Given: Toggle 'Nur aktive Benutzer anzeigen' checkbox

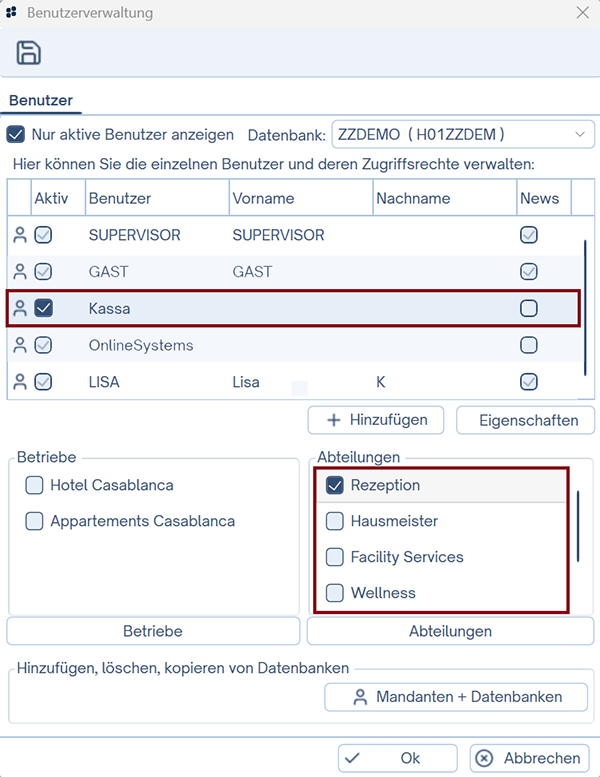Looking at the screenshot, I should click(x=16, y=134).
